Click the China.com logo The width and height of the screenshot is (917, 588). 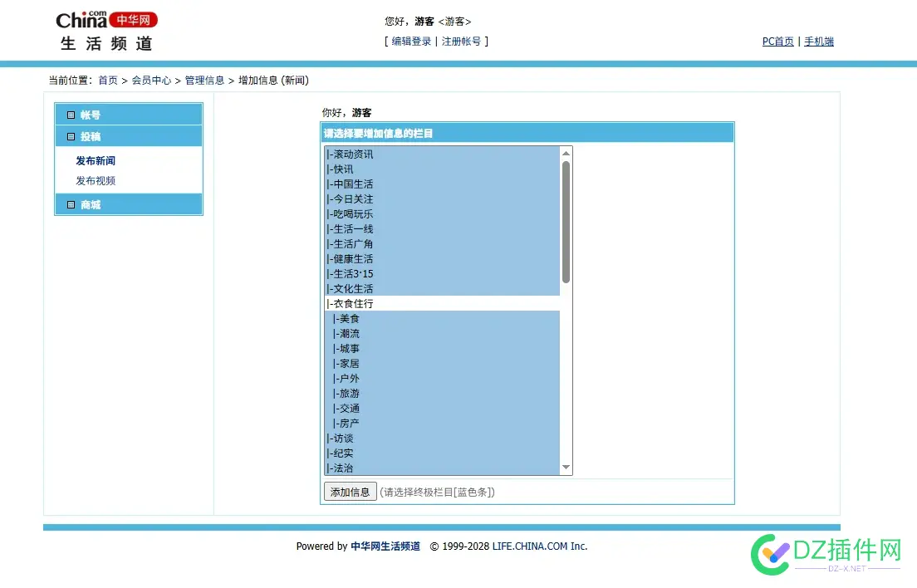[x=81, y=19]
